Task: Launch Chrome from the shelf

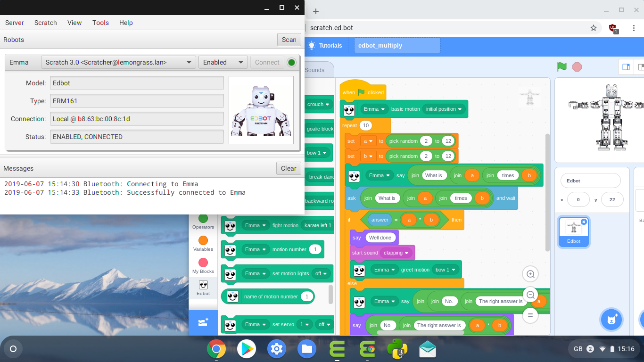Action: pos(216,349)
